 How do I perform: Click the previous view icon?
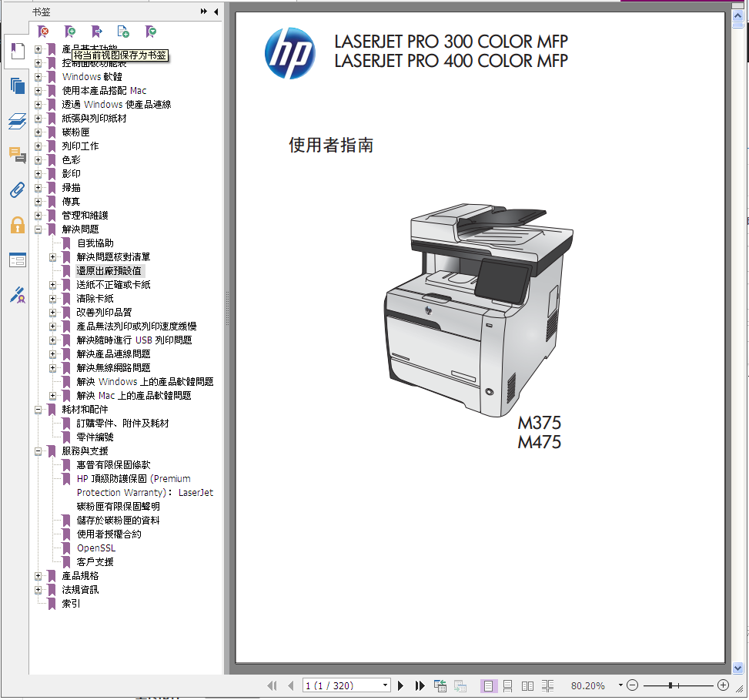[440, 686]
